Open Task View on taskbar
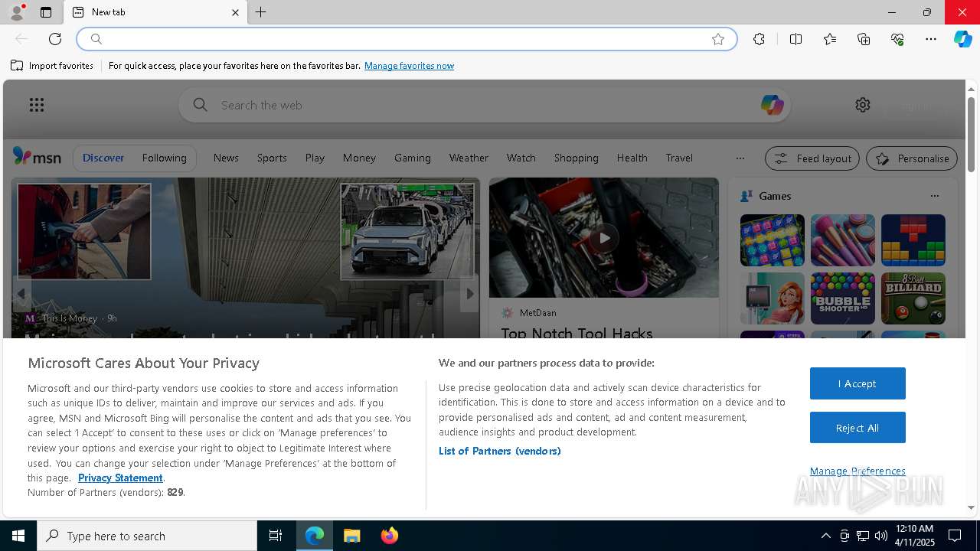The width and height of the screenshot is (980, 551). (276, 536)
